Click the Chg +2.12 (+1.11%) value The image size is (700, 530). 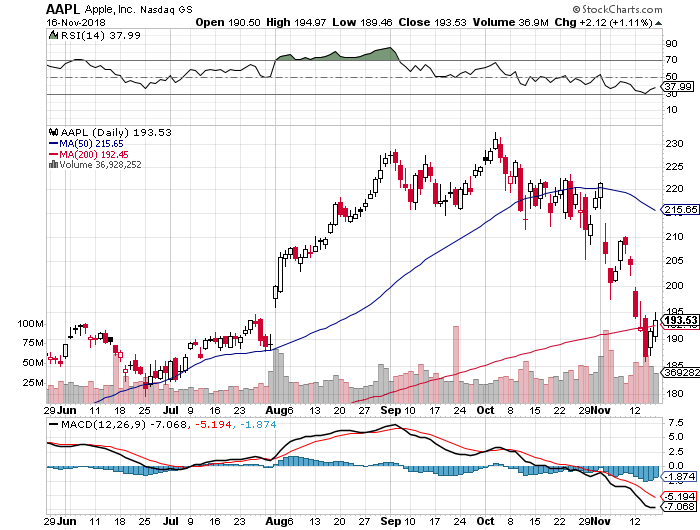pos(604,22)
